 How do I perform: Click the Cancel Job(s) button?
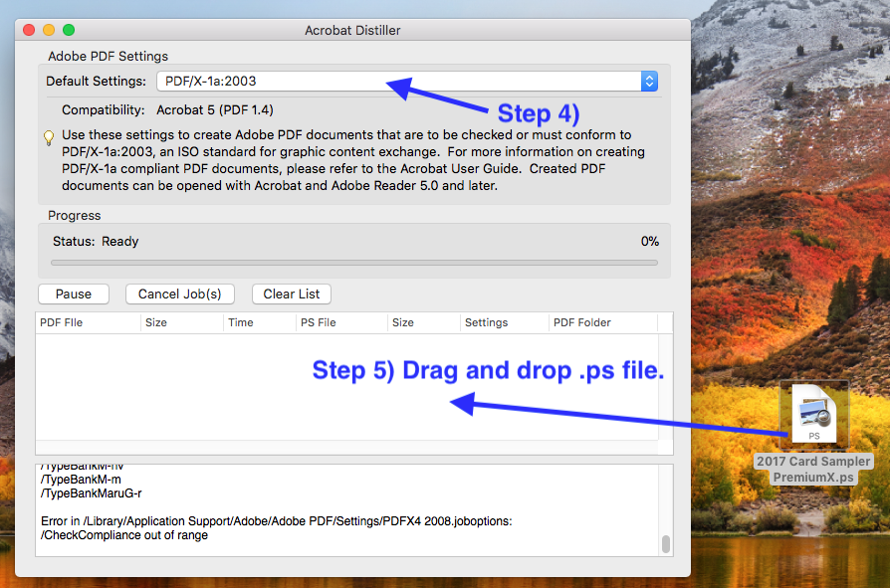[x=179, y=294]
